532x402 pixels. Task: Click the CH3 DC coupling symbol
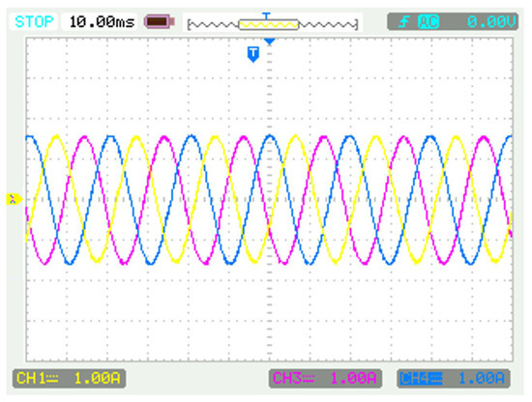[308, 378]
